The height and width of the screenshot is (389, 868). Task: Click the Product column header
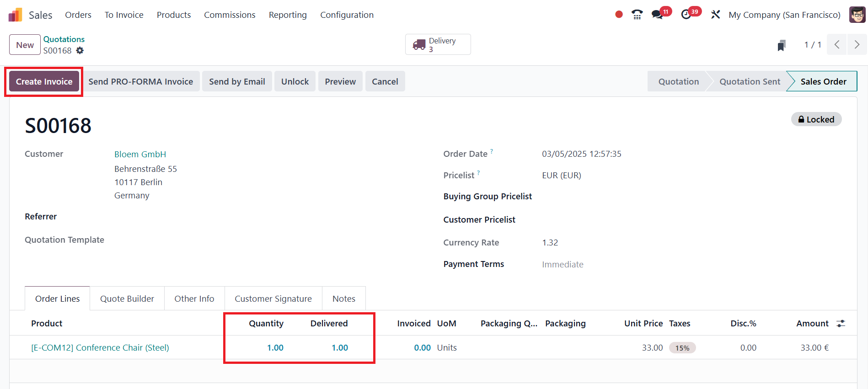(x=47, y=324)
